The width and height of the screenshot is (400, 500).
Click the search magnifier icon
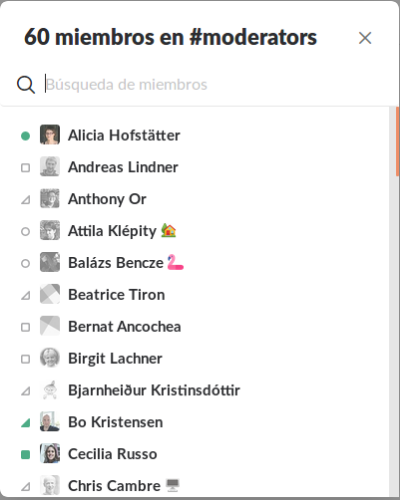(x=26, y=85)
